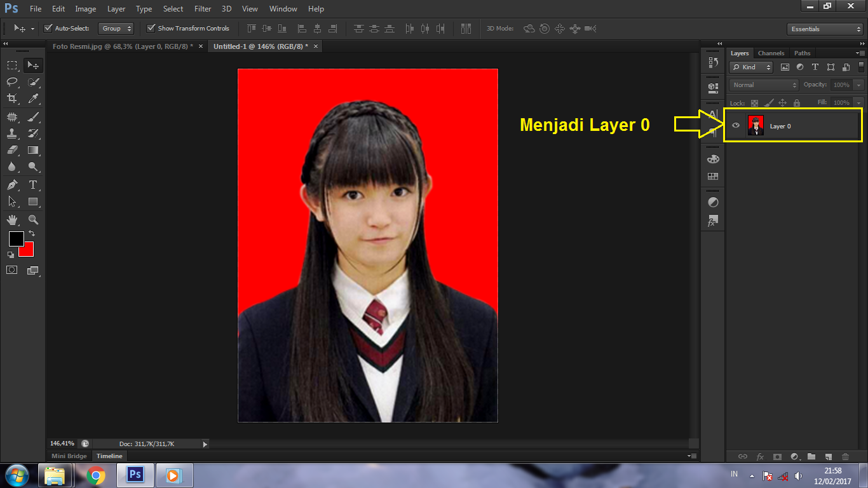868x488 pixels.
Task: Open the Mini Bridge tab
Action: coord(69,456)
